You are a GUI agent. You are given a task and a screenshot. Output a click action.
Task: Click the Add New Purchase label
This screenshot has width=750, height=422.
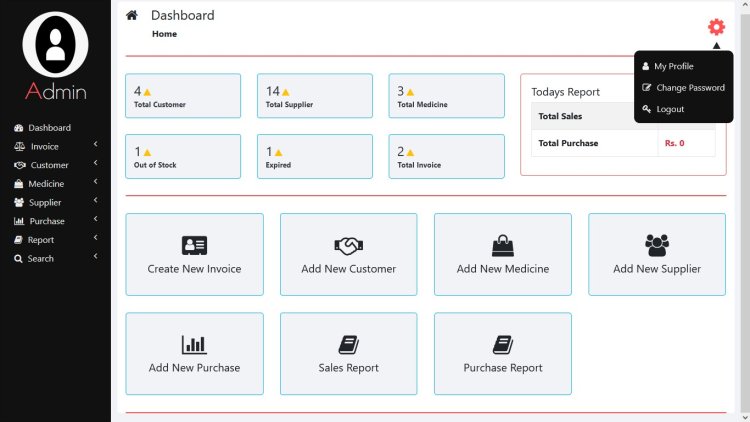[x=194, y=368]
